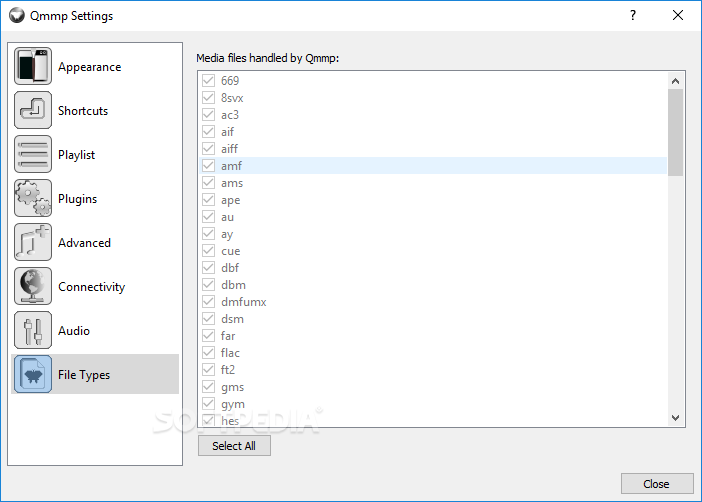Click the question mark help button
The height and width of the screenshot is (502, 702).
point(633,15)
